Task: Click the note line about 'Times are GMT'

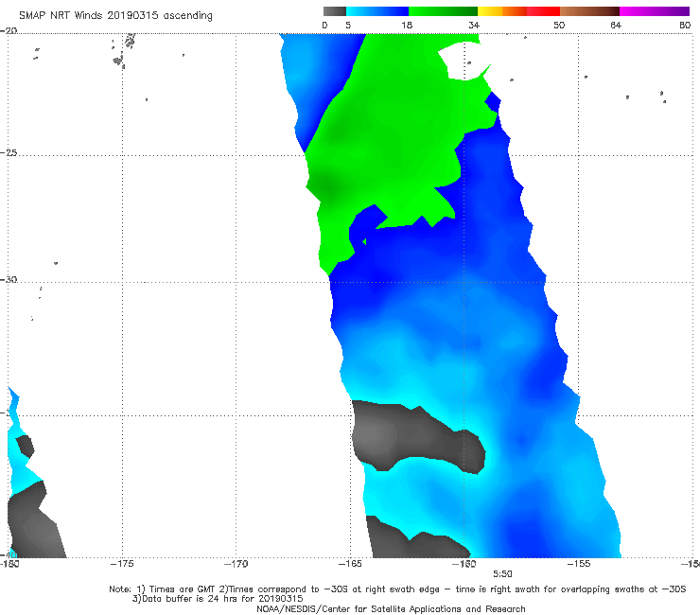Action: point(397,589)
